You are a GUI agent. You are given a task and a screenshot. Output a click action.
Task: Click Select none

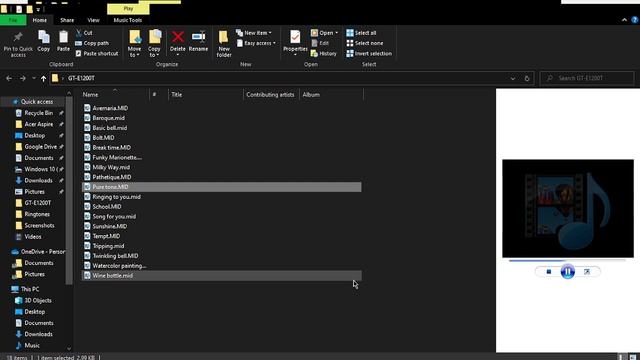click(x=364, y=43)
